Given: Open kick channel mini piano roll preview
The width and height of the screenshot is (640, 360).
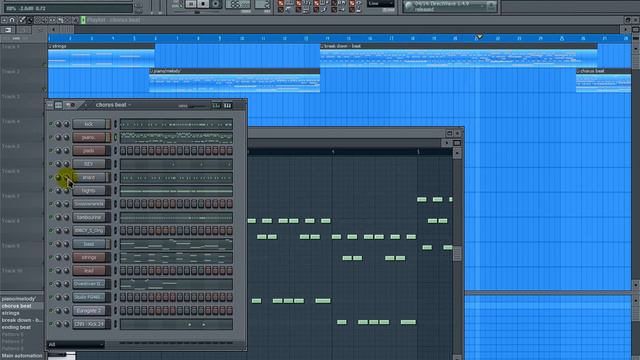Looking at the screenshot, I should pos(176,124).
